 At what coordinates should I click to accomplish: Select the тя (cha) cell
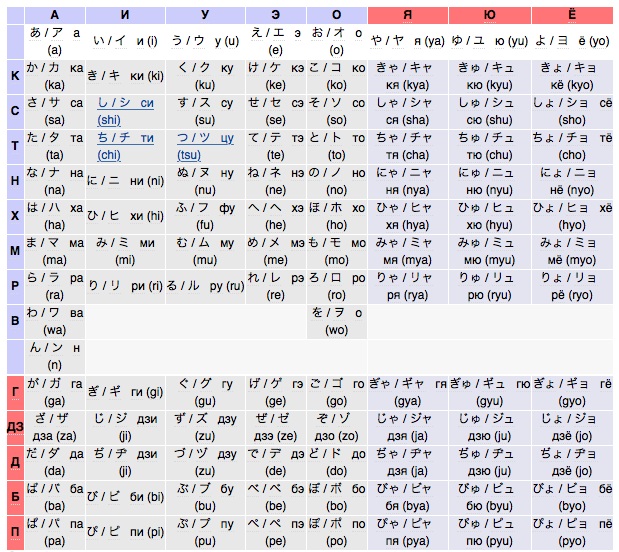(408, 146)
